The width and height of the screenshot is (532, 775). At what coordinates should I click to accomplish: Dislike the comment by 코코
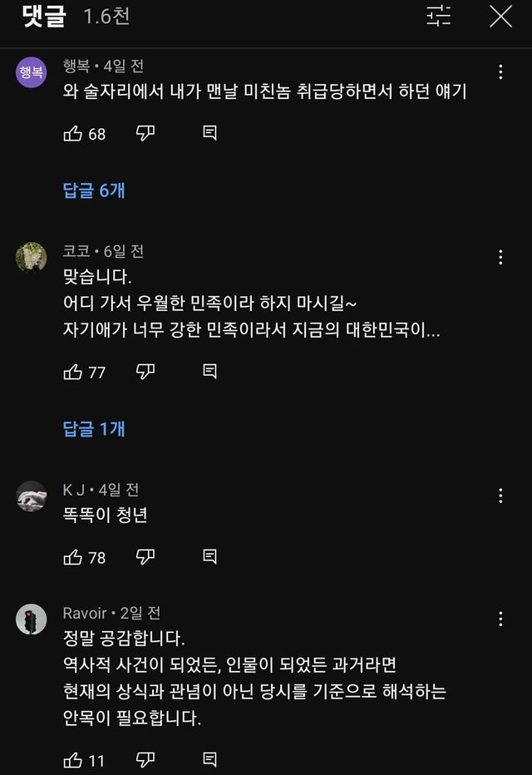(x=145, y=372)
